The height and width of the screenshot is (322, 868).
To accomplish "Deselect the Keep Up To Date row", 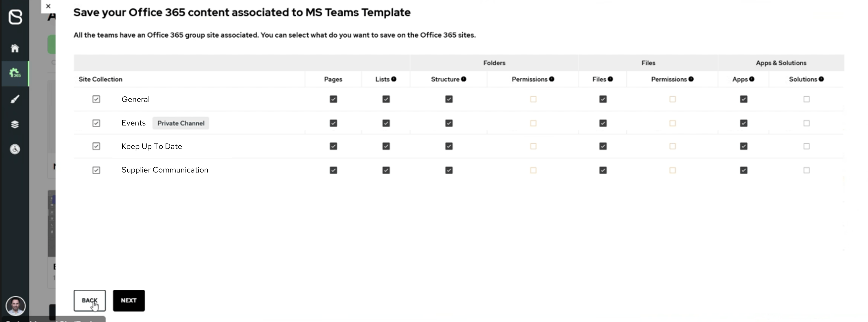I will click(96, 146).
